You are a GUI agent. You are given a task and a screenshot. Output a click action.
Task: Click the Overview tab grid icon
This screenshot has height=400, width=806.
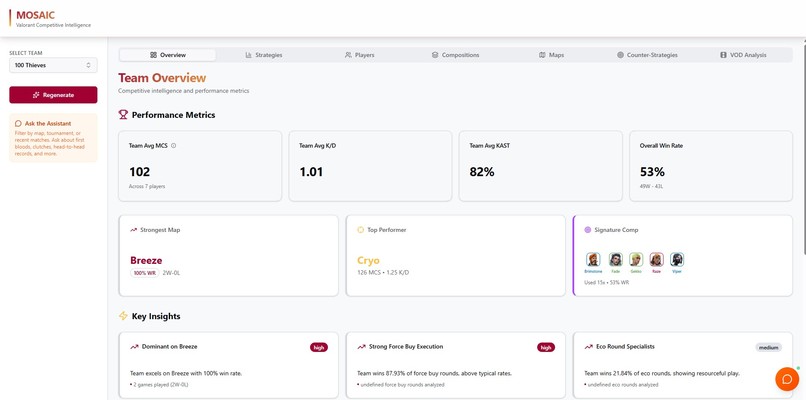153,55
